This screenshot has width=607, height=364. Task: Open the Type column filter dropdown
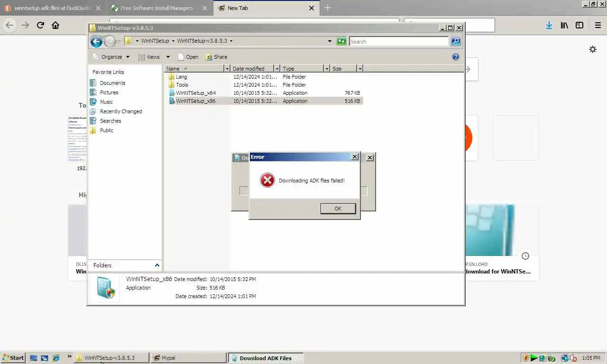click(x=327, y=69)
